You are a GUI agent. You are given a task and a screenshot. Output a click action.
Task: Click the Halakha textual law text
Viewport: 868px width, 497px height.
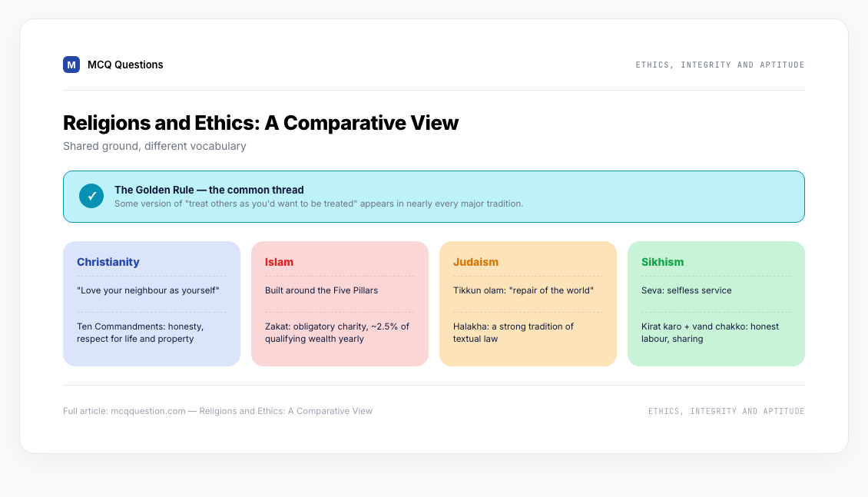pyautogui.click(x=513, y=333)
